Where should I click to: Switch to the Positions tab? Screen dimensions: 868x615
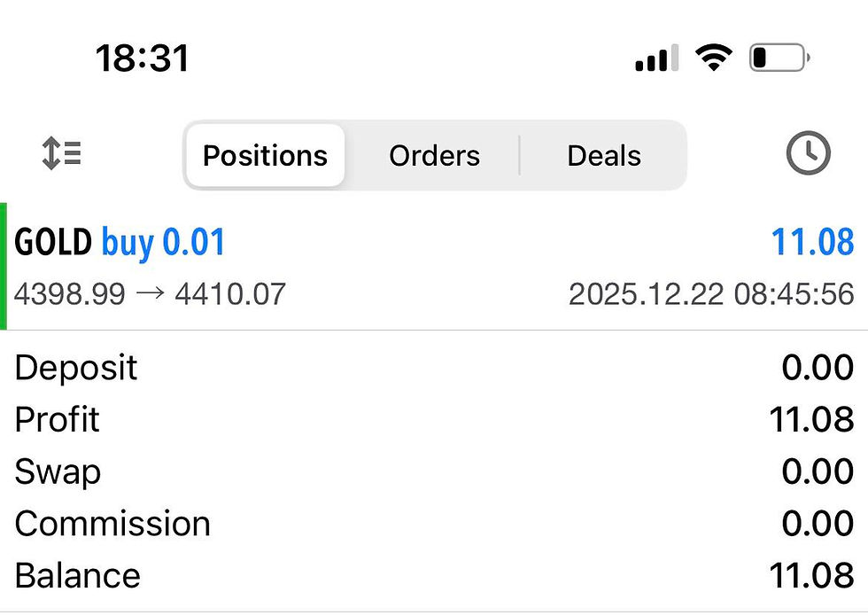pos(265,156)
